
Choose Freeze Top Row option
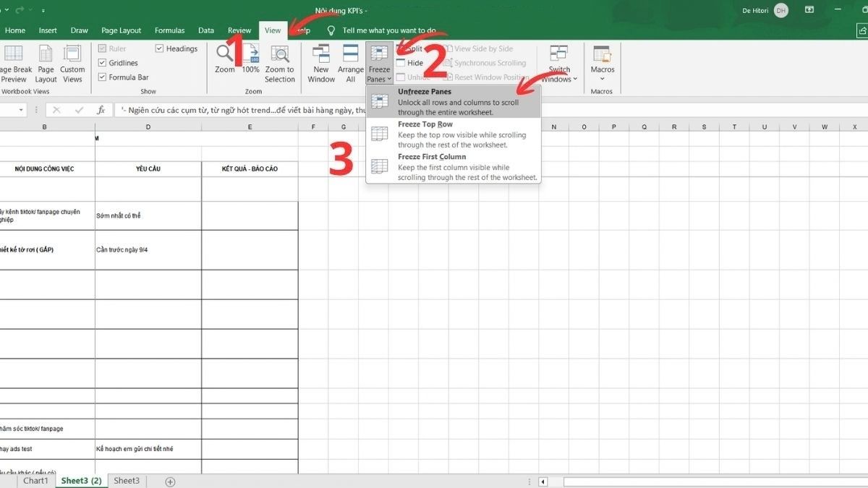pyautogui.click(x=454, y=134)
